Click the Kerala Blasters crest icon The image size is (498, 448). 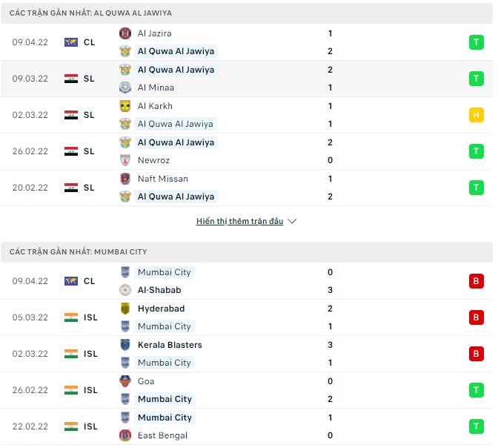(125, 345)
